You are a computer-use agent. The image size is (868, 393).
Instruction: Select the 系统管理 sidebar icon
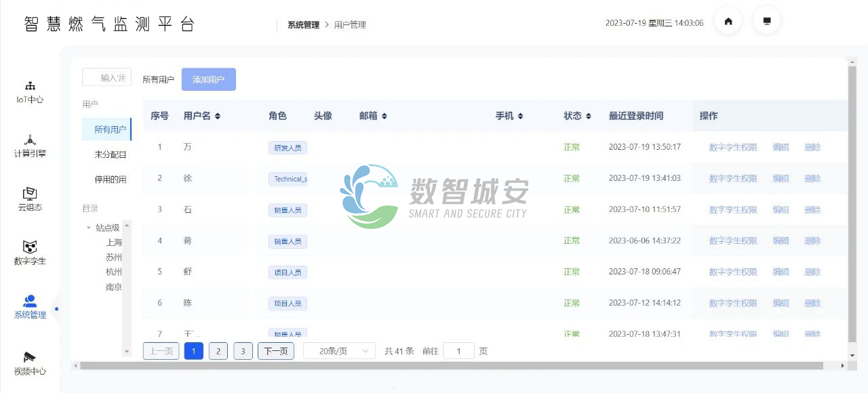(x=30, y=302)
